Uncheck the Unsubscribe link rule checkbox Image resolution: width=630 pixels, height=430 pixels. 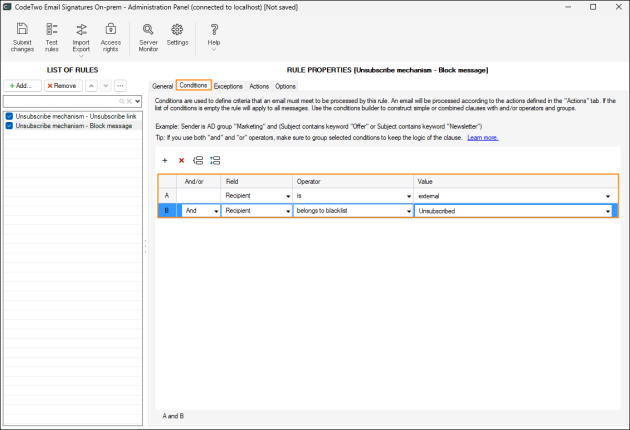9,116
